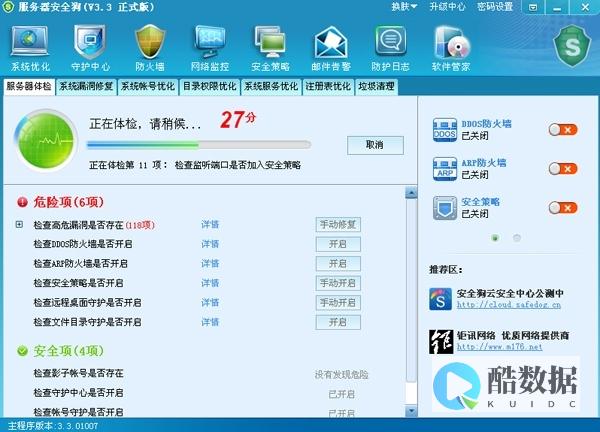Click 手动修复 for the high-risk vulnerability row
This screenshot has height=432, width=600.
point(338,225)
